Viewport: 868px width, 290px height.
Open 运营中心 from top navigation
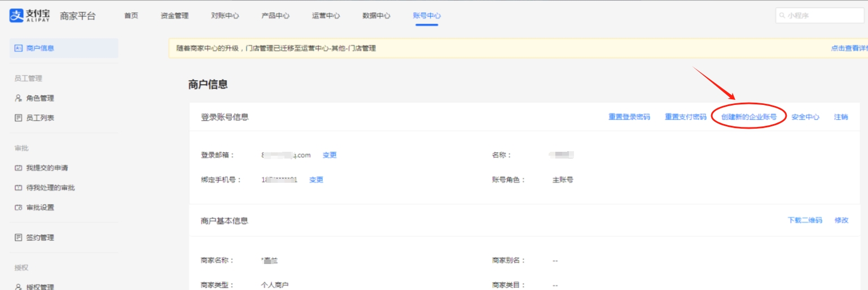[x=326, y=16]
